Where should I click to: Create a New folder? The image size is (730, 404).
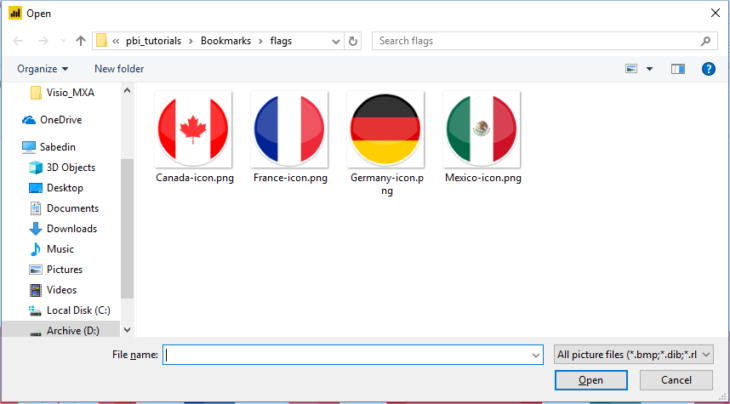pyautogui.click(x=119, y=69)
